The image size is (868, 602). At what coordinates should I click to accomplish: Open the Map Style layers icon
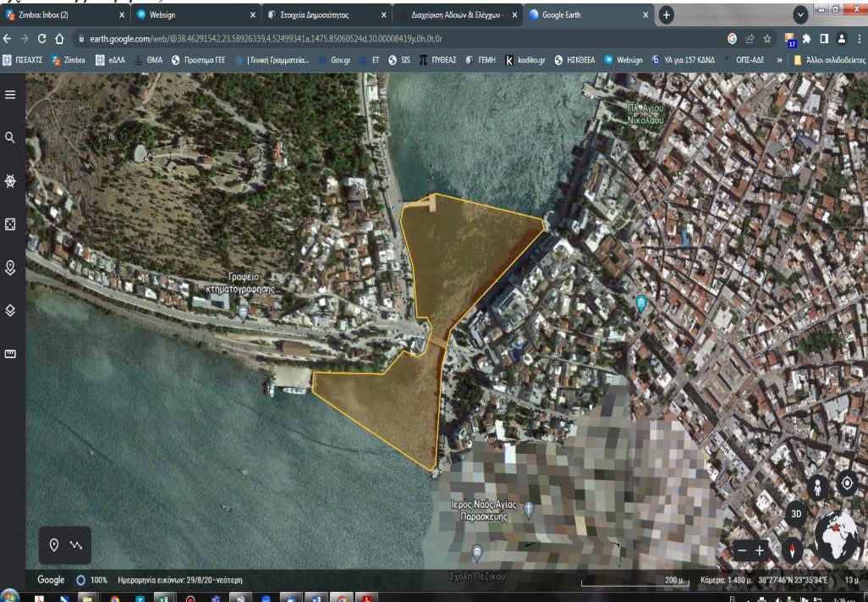click(x=10, y=311)
